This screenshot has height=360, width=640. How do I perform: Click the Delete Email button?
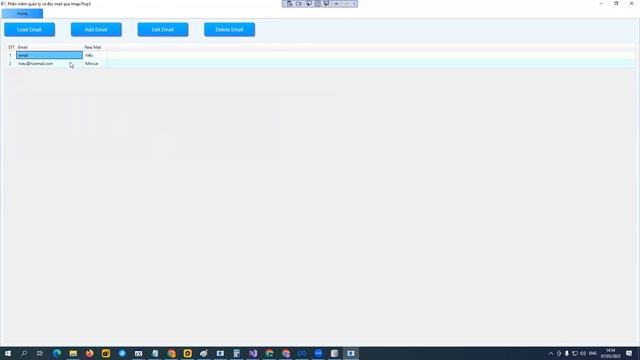coord(229,29)
